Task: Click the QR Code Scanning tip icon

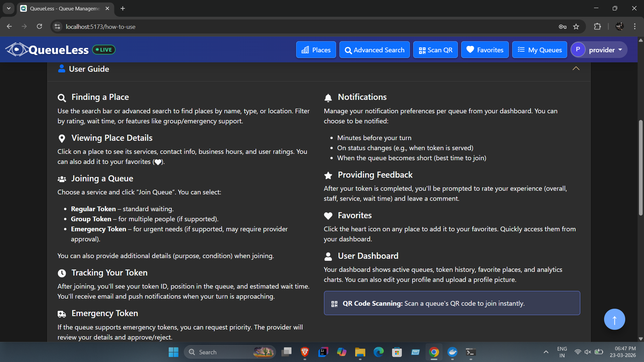Action: coord(334,304)
